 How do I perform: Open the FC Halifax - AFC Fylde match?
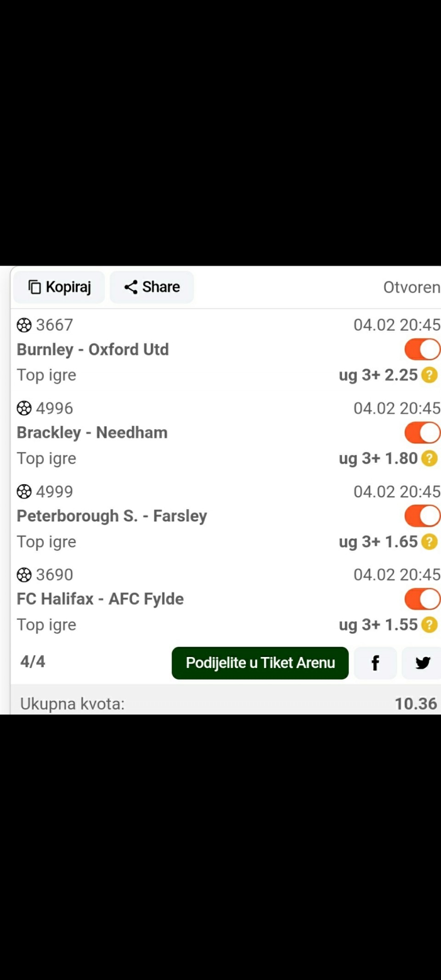click(x=100, y=599)
